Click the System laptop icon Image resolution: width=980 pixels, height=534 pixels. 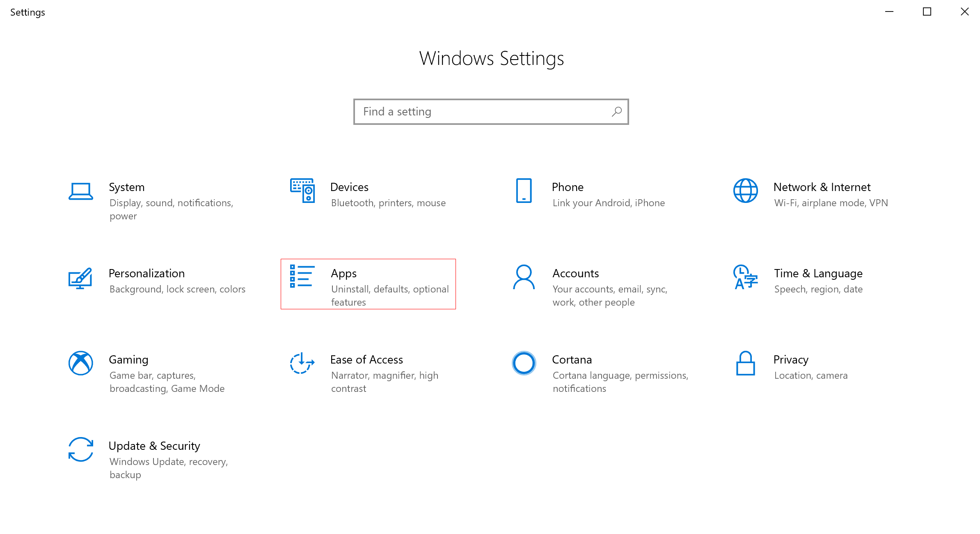80,191
